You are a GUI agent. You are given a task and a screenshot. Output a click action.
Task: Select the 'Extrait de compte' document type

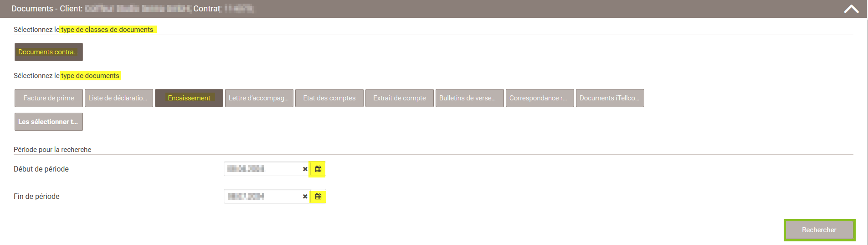pyautogui.click(x=400, y=98)
